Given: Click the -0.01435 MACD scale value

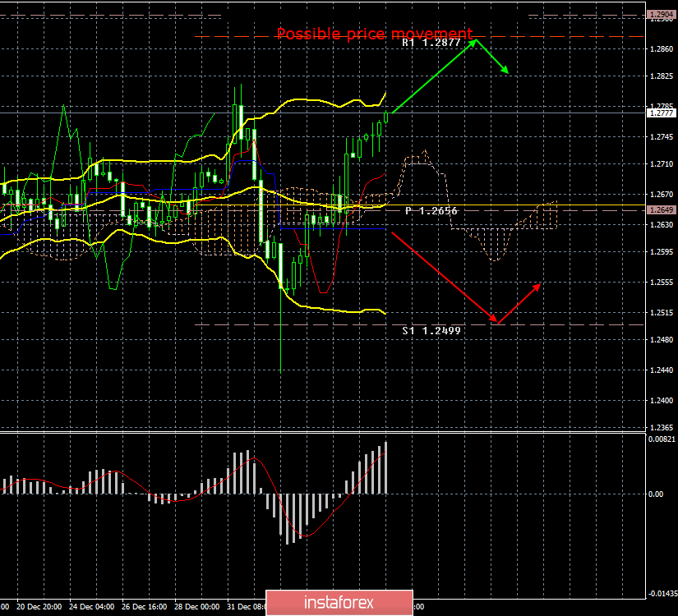Looking at the screenshot, I should [662, 594].
